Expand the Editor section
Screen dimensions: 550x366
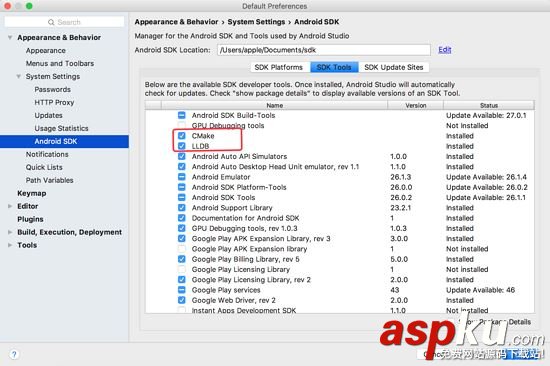pos(10,206)
